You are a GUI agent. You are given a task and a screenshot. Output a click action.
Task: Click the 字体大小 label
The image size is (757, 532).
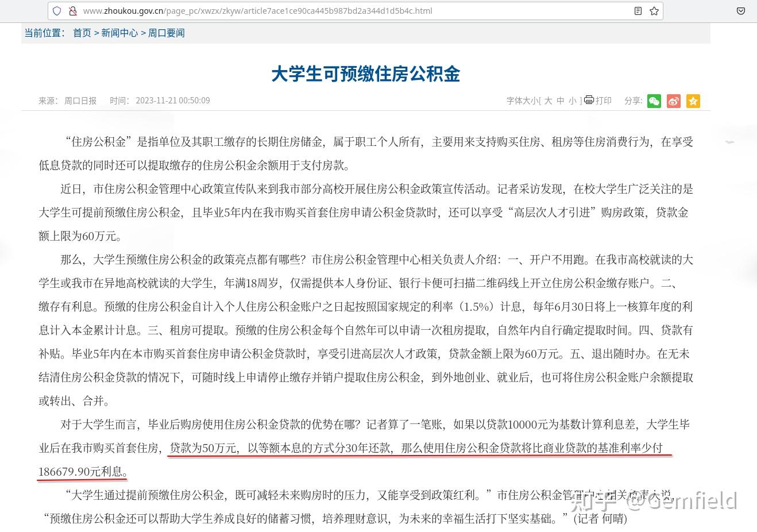click(523, 101)
